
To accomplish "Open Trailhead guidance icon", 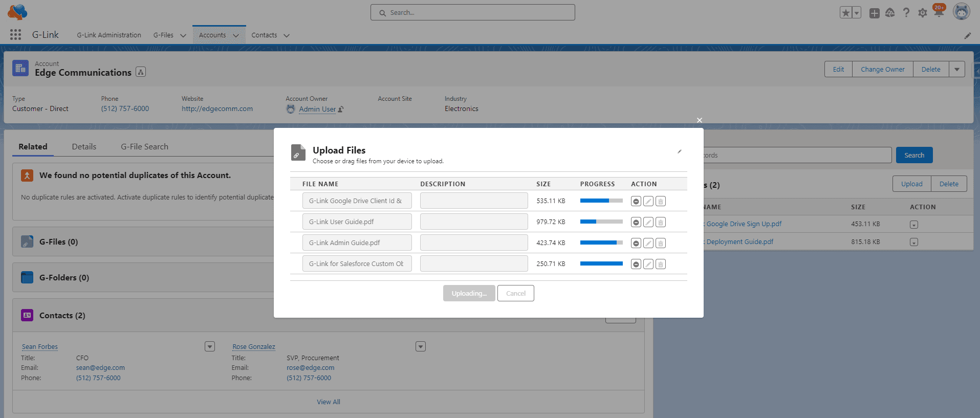I will click(x=890, y=13).
